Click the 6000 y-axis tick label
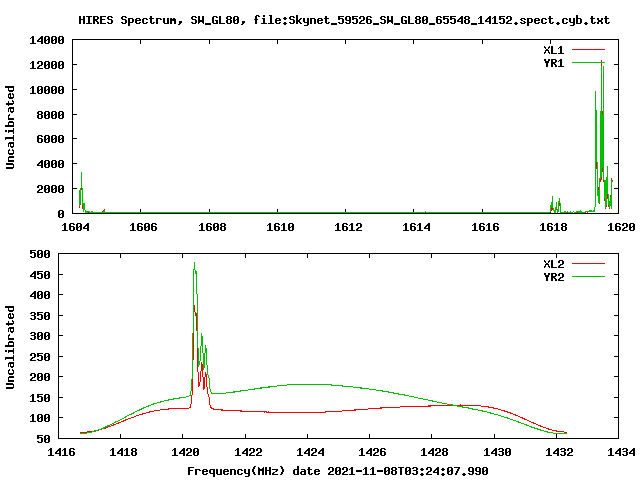 click(x=51, y=139)
